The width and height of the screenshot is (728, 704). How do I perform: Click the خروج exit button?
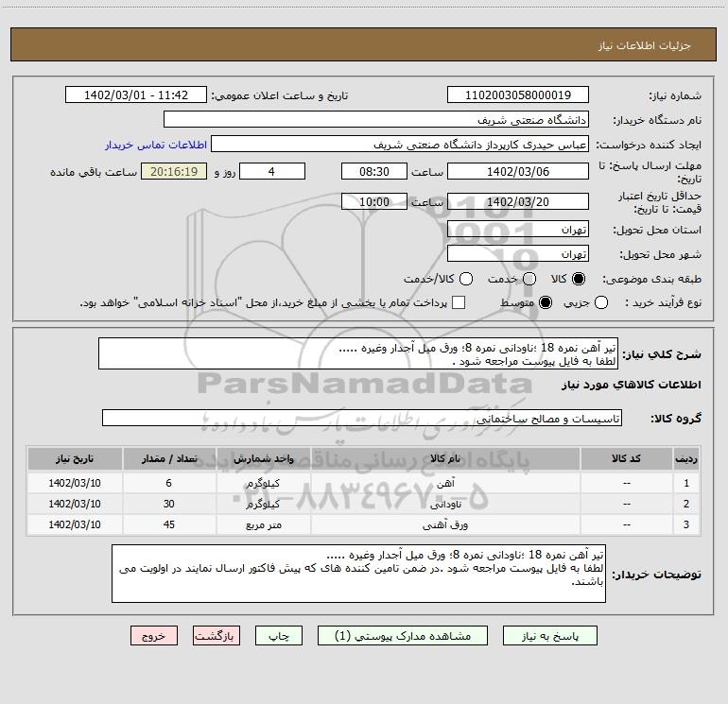[154, 636]
